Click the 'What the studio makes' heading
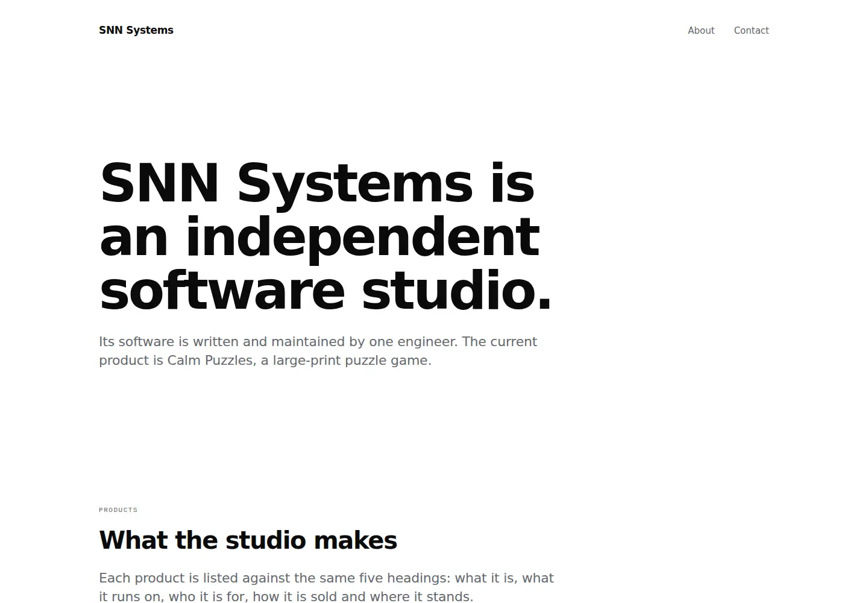Screen dimensions: 868x603 tap(248, 540)
